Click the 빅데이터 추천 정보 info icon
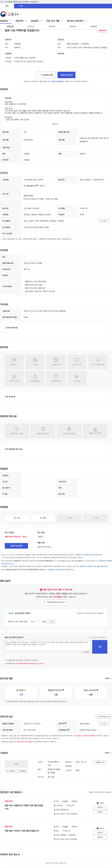Image resolution: width=112 pixels, height=868 pixels. click(x=19, y=855)
